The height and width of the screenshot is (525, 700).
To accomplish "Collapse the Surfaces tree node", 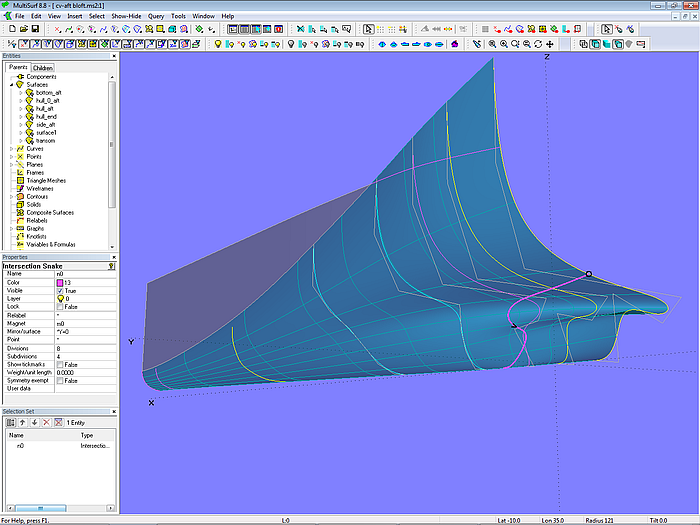I will point(11,85).
